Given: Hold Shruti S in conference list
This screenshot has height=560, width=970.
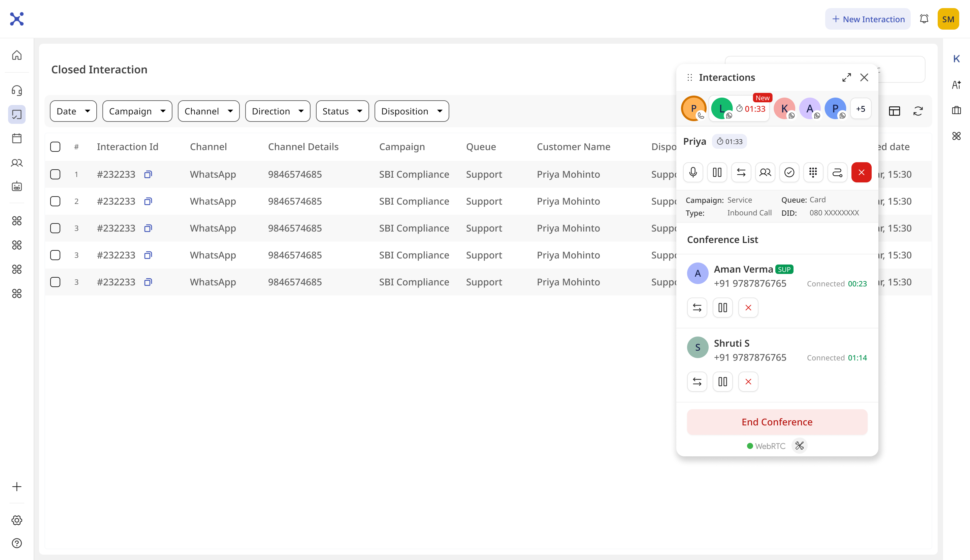Looking at the screenshot, I should (722, 382).
